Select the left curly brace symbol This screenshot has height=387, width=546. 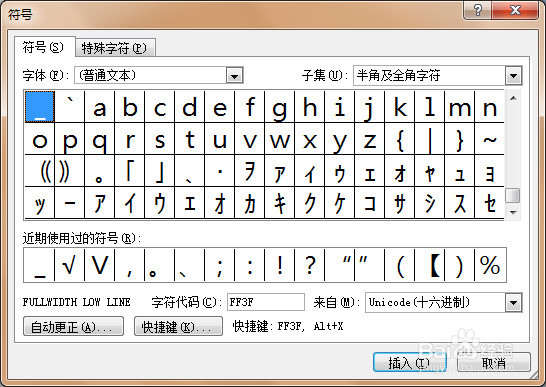tap(399, 139)
